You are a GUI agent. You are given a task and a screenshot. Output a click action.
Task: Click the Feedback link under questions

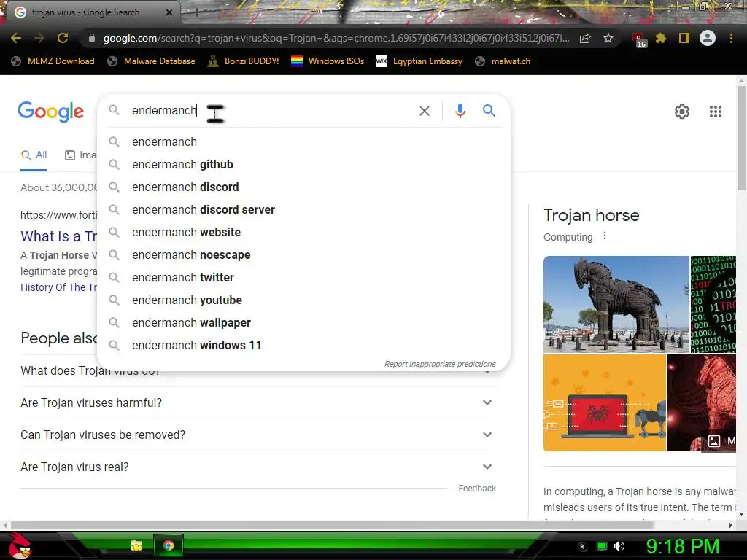click(477, 489)
